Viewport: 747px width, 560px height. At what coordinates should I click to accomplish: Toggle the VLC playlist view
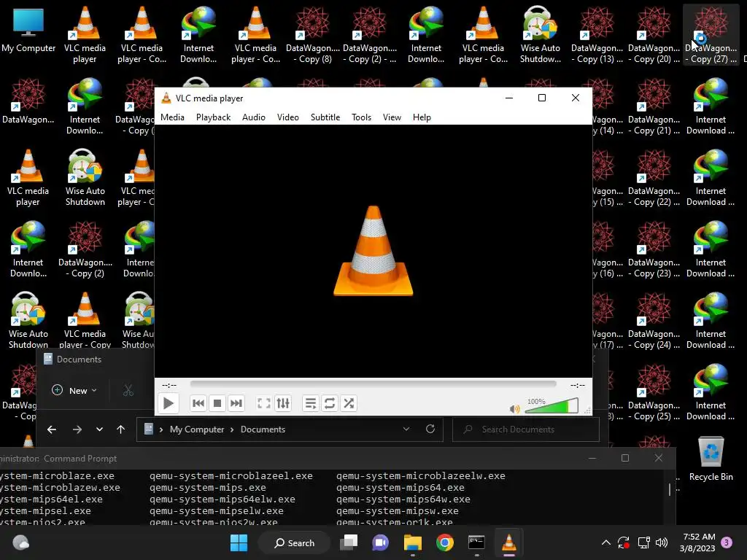point(311,403)
